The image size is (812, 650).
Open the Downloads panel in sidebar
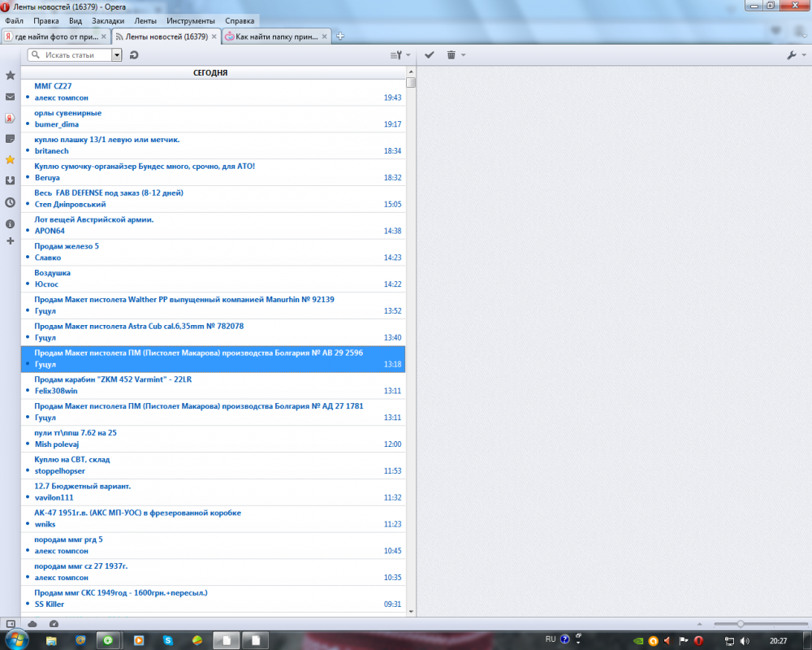[x=10, y=181]
